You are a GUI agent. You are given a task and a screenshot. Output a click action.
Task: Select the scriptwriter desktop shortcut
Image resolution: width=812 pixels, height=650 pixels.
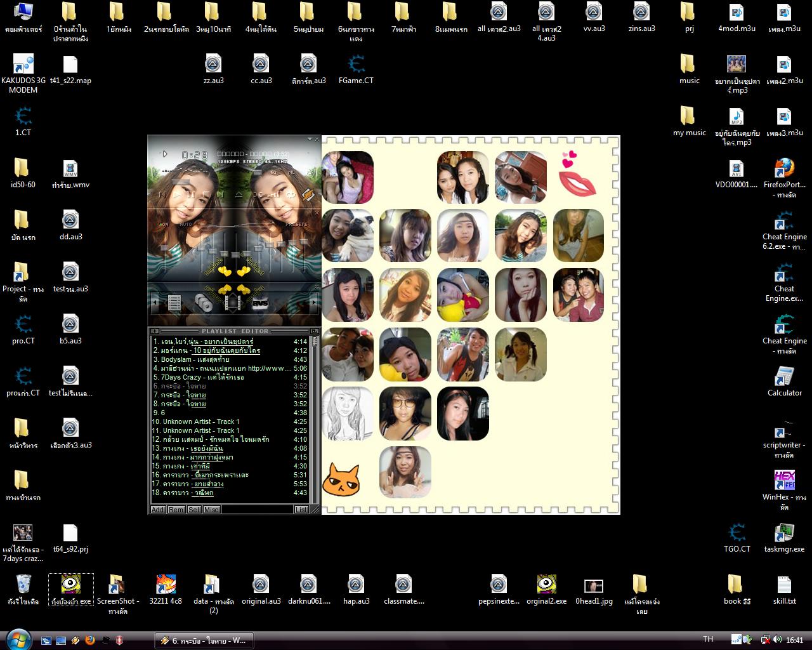[784, 438]
